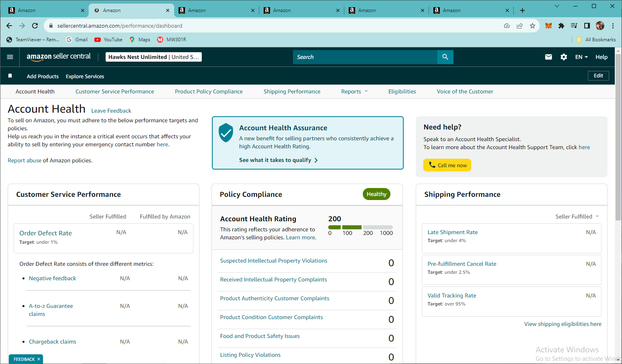Image resolution: width=622 pixels, height=364 pixels.
Task: Open the Product Policy Compliance tab
Action: [x=209, y=91]
